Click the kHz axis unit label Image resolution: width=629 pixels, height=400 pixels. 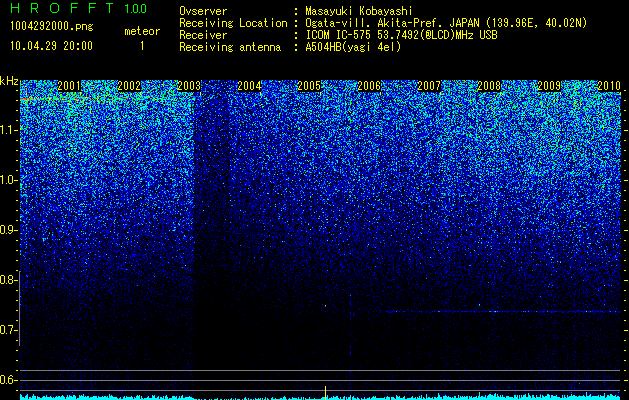[x=9, y=81]
